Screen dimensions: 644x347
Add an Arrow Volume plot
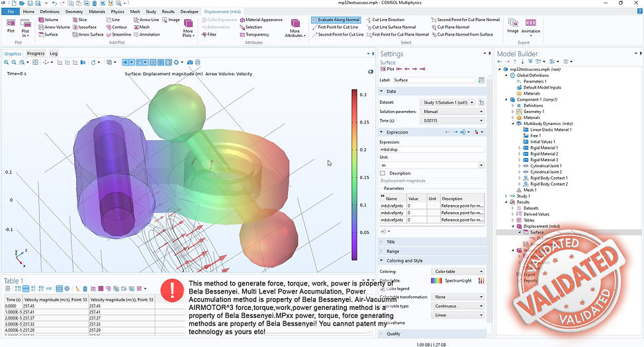[x=54, y=27]
